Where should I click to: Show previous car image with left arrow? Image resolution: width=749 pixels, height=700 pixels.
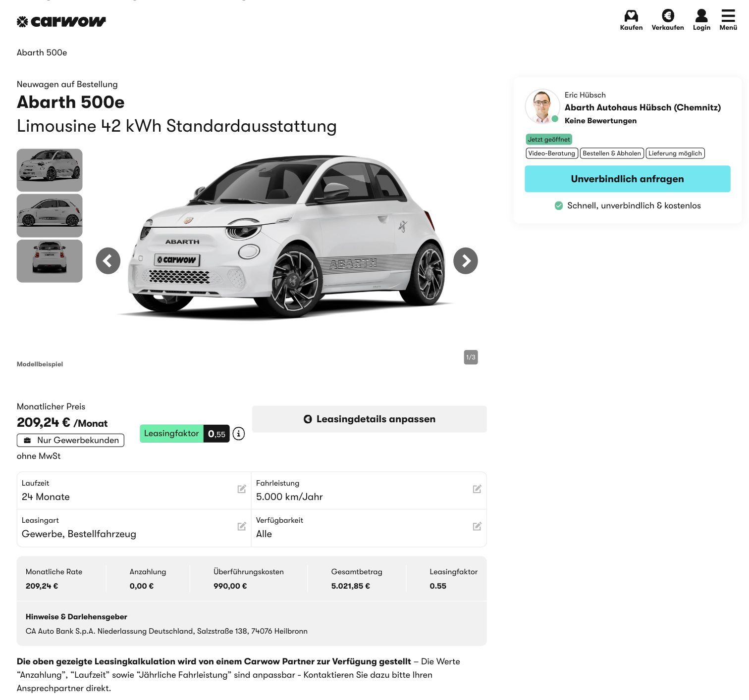point(108,261)
